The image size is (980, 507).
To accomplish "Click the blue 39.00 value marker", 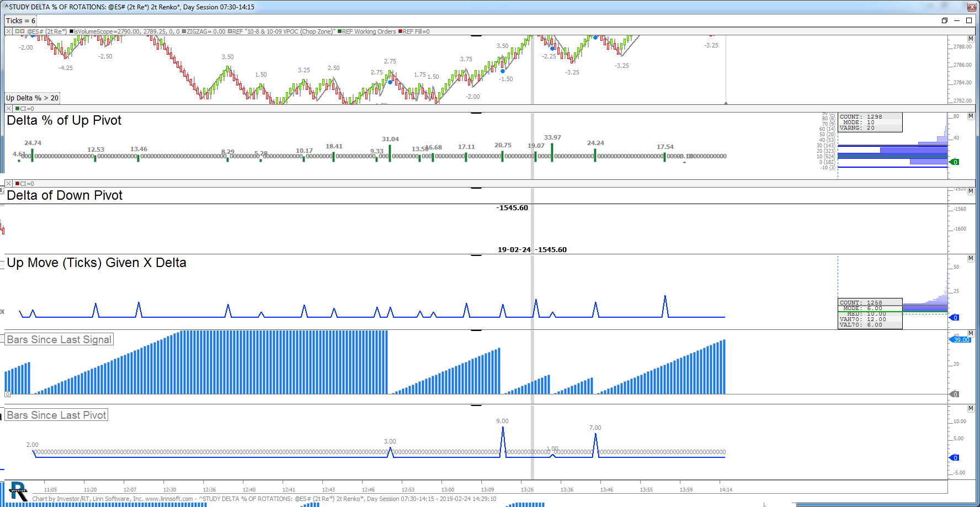I will coord(960,340).
